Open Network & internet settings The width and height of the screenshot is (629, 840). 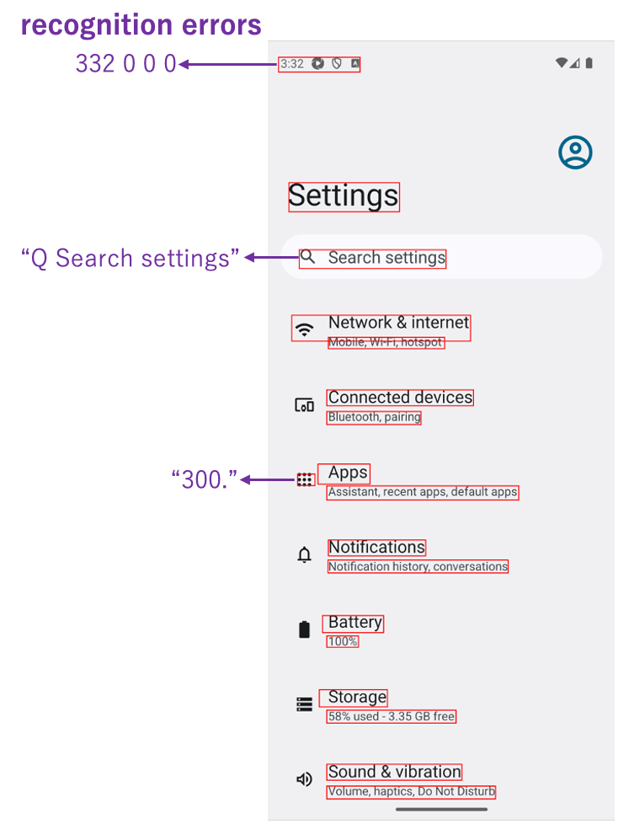pyautogui.click(x=398, y=322)
